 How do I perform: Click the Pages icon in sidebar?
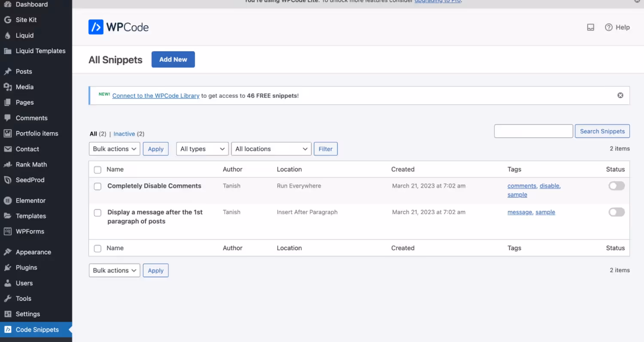pos(7,103)
